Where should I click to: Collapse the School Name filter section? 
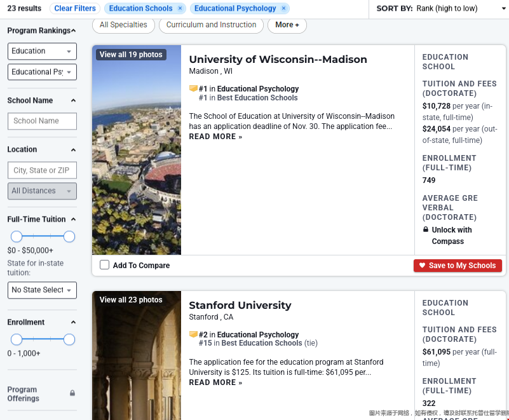tap(73, 100)
